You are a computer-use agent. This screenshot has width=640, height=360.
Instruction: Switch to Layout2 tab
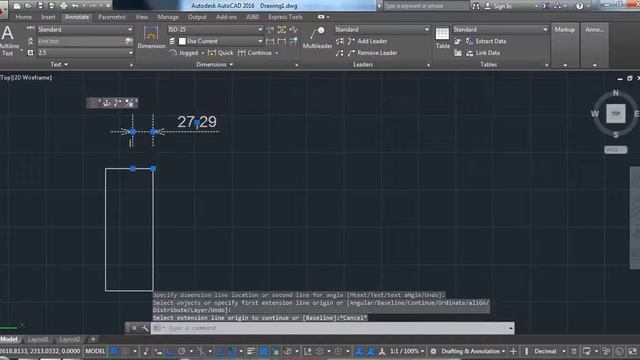pyautogui.click(x=70, y=339)
